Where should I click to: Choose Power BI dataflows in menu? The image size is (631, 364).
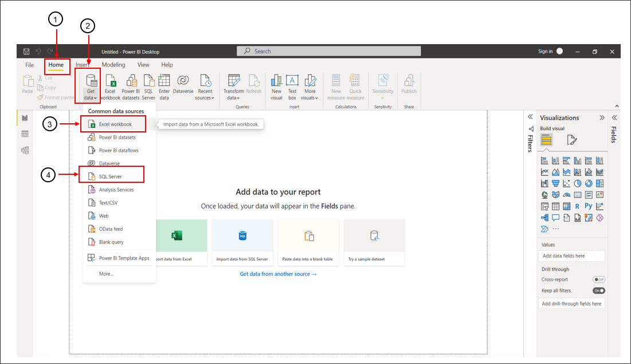coord(120,151)
